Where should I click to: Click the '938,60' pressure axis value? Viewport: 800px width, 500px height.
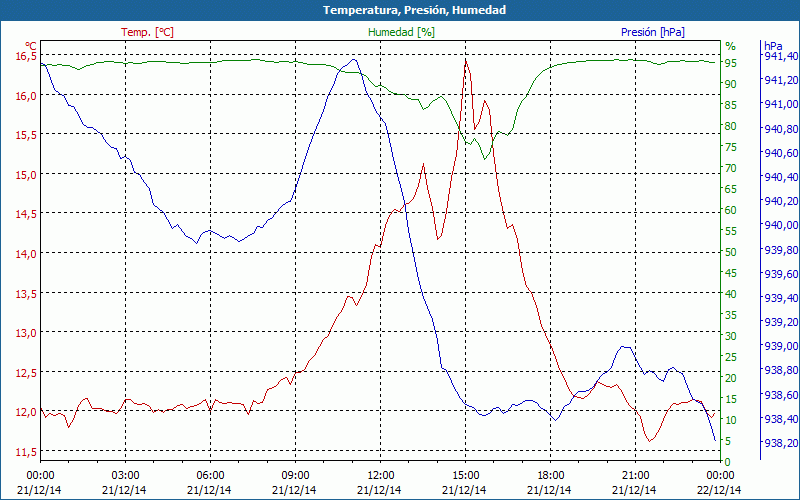782,395
